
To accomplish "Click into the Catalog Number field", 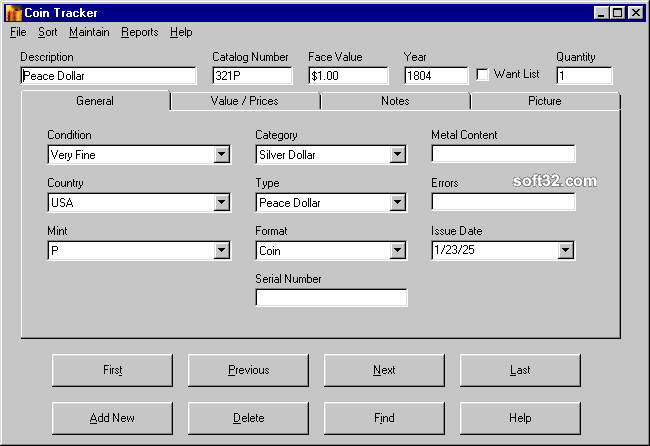I will [252, 76].
